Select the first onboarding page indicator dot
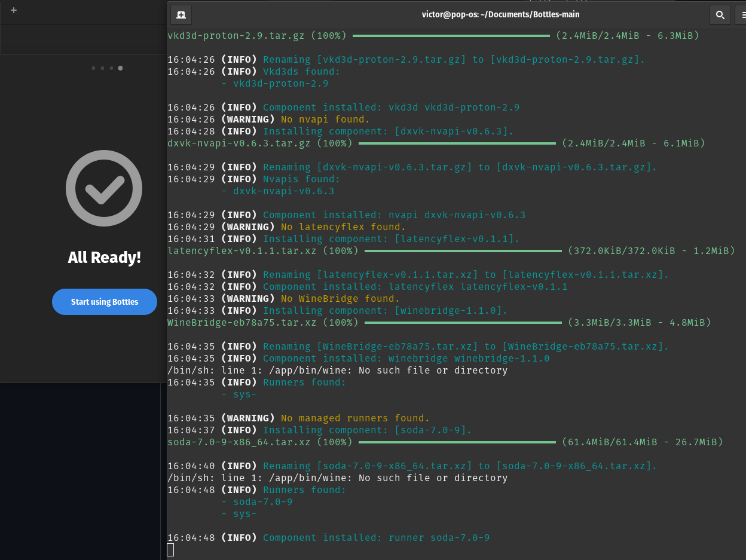This screenshot has width=746, height=560. click(x=94, y=68)
